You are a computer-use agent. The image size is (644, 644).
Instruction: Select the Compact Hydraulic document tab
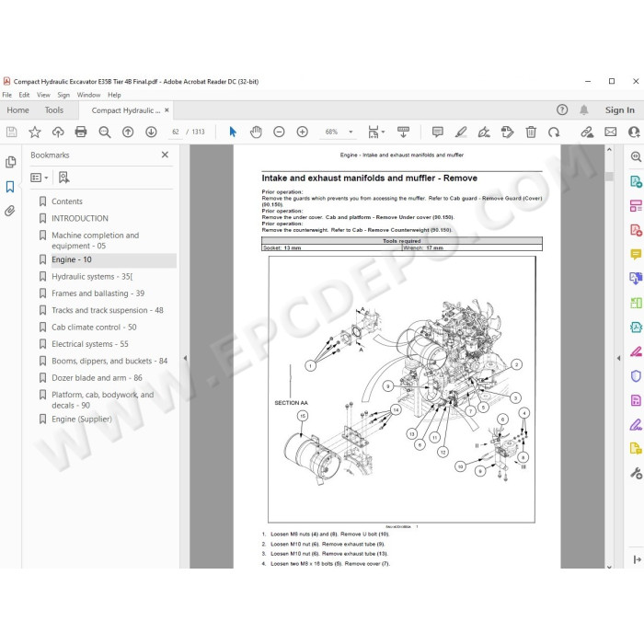pos(126,110)
